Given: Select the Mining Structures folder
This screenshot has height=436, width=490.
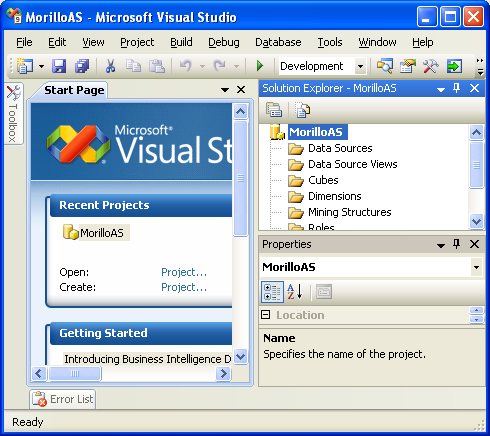Looking at the screenshot, I should (350, 212).
